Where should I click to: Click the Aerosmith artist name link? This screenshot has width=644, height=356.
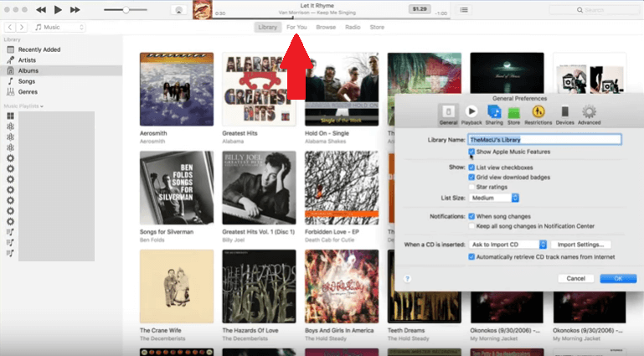click(x=152, y=142)
